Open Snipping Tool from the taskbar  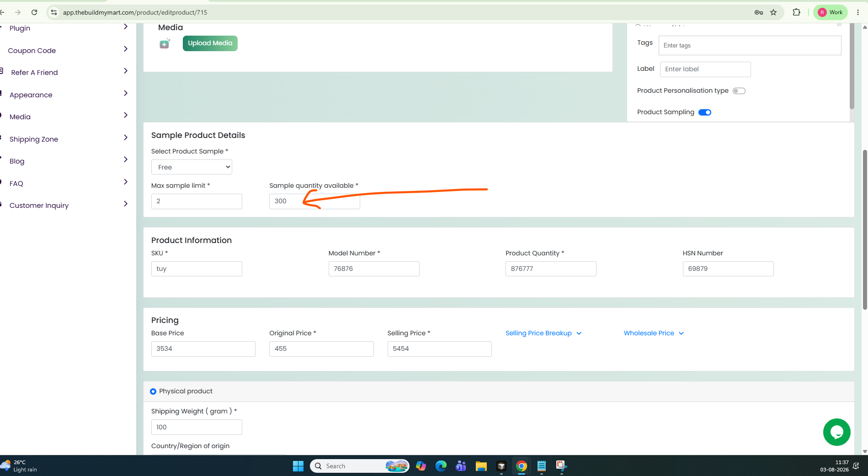click(562, 466)
